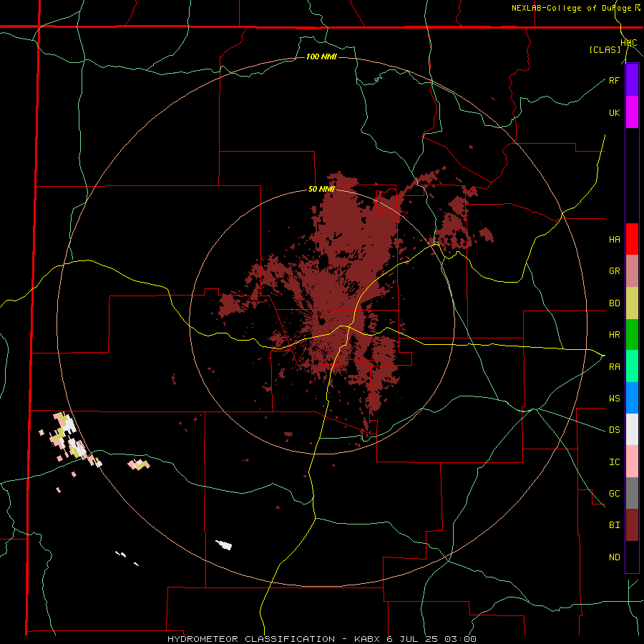
Task: Click the BI dark red legend swatch
Action: (632, 525)
